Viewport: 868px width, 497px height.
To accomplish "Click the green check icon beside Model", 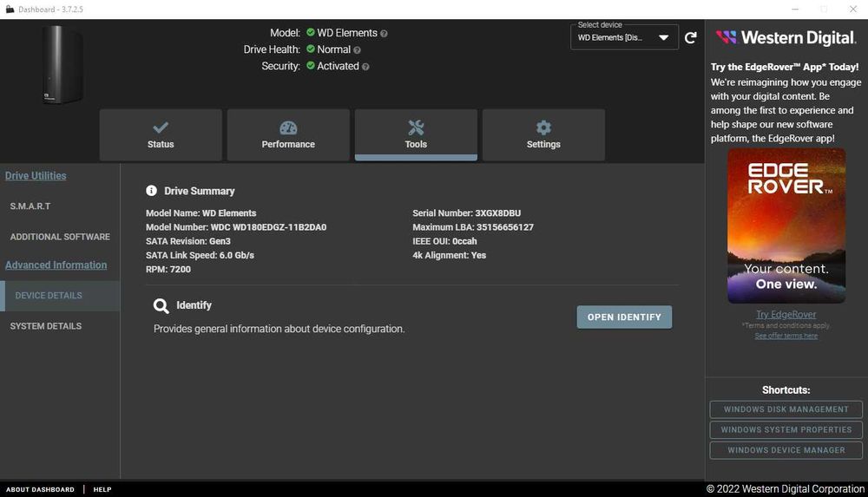I will tap(311, 33).
